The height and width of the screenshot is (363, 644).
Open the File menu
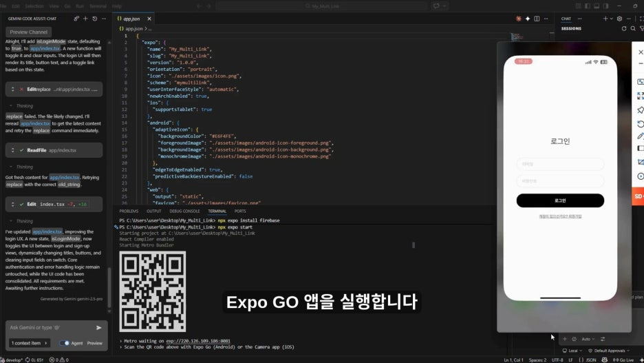[x=3, y=6]
